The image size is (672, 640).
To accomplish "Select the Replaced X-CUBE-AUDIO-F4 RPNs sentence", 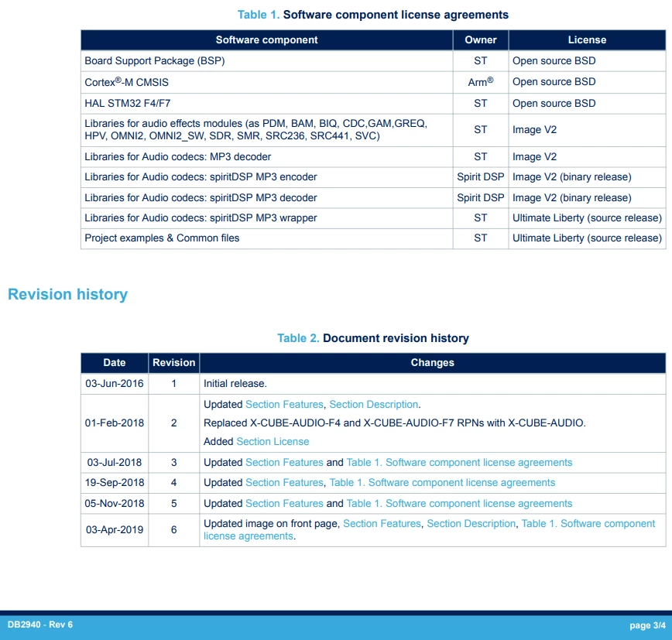I will [395, 423].
